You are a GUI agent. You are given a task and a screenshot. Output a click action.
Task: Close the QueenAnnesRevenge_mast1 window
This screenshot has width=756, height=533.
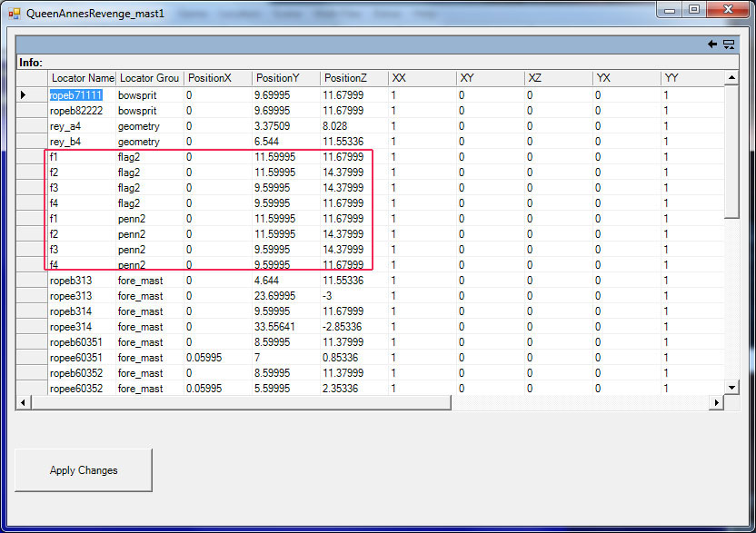pyautogui.click(x=728, y=10)
